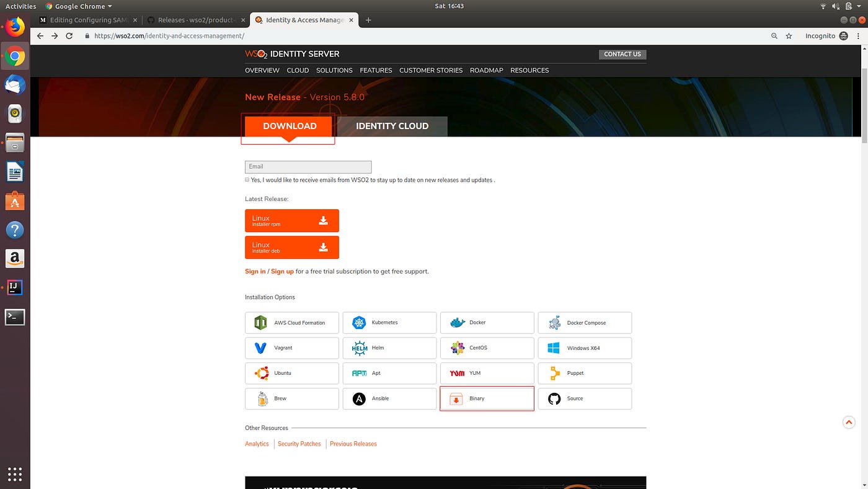This screenshot has width=868, height=489.
Task: Open RESOURCES nav item
Action: [529, 70]
